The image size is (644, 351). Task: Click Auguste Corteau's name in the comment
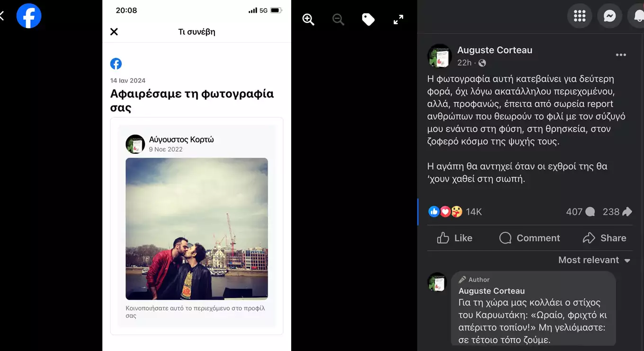[491, 291]
